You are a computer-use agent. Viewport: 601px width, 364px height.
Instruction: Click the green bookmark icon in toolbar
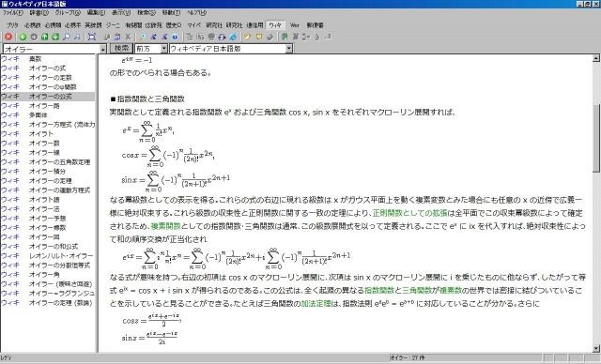tap(285, 37)
